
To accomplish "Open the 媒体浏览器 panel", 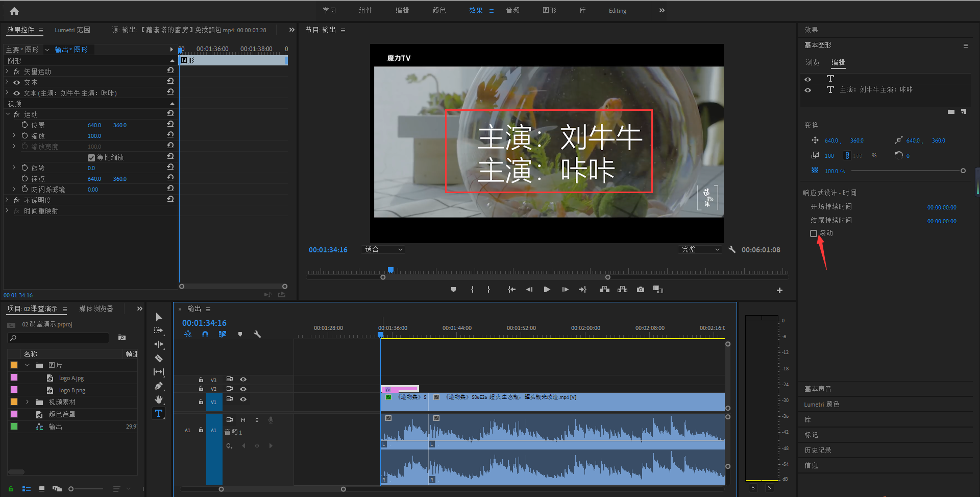I will point(96,309).
